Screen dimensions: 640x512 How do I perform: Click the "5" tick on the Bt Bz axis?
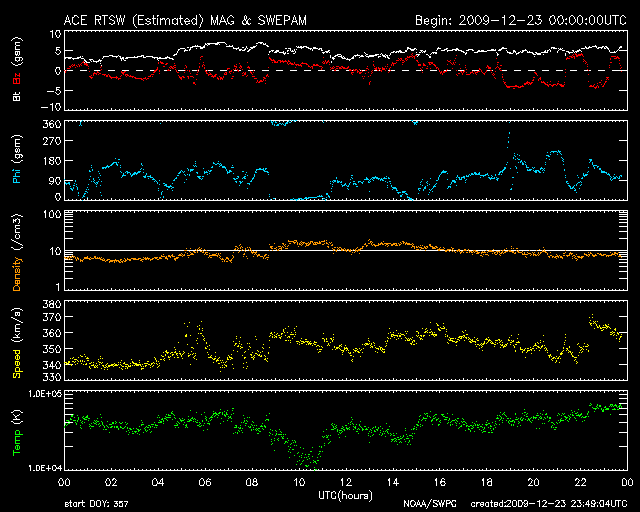(58, 51)
